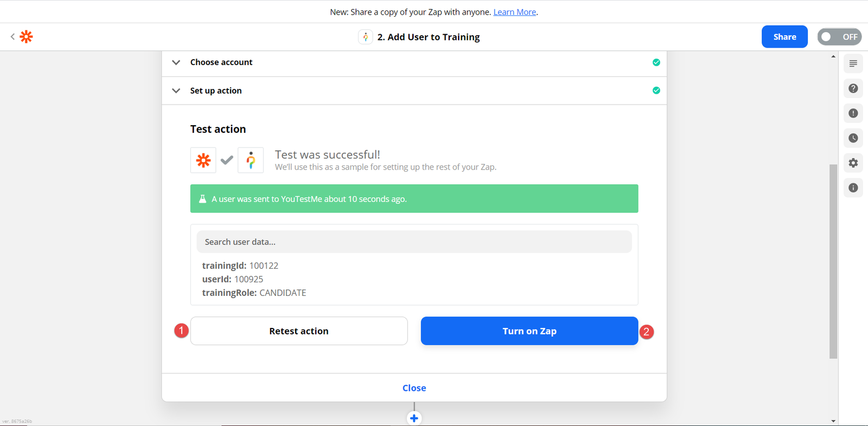This screenshot has width=868, height=426.
Task: Click the YouTestMe app icon in title
Action: (365, 37)
